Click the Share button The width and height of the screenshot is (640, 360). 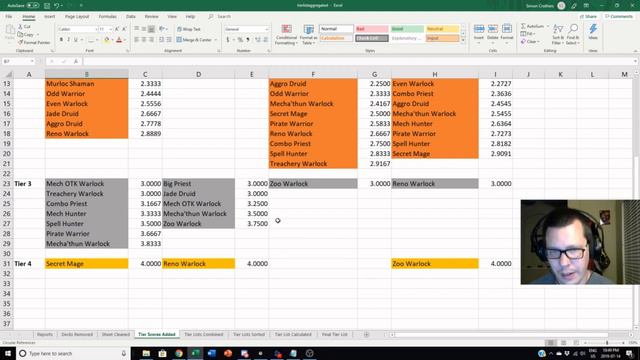[x=588, y=17]
